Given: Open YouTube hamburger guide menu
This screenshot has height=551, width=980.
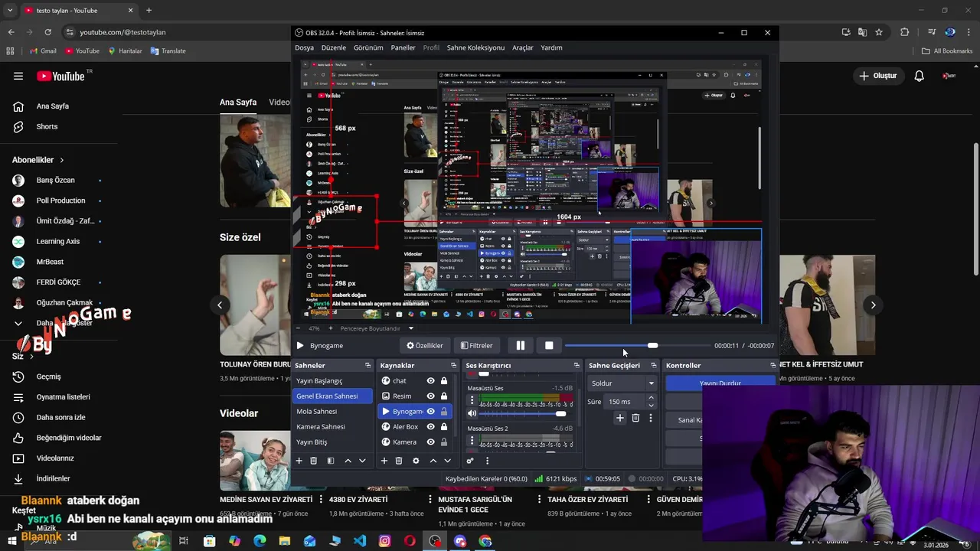Looking at the screenshot, I should tap(18, 76).
